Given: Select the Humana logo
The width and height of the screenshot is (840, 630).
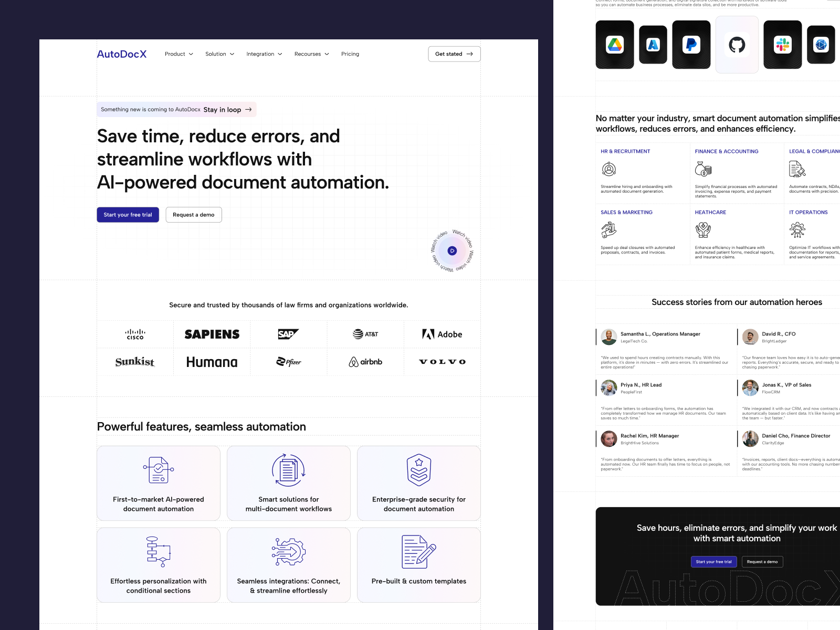Looking at the screenshot, I should point(212,362).
